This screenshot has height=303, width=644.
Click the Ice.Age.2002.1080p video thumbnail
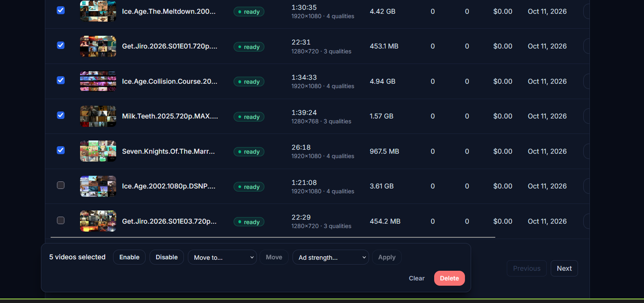(x=98, y=186)
